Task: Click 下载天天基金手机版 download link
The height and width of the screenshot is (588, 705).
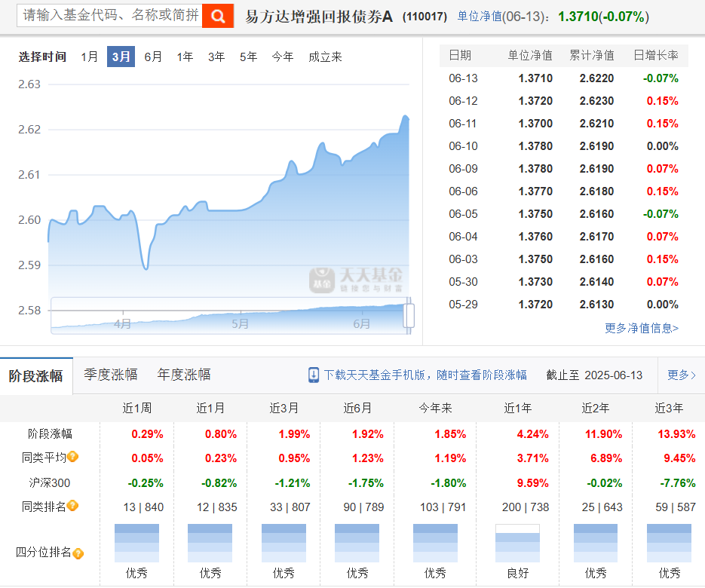Action: [425, 375]
